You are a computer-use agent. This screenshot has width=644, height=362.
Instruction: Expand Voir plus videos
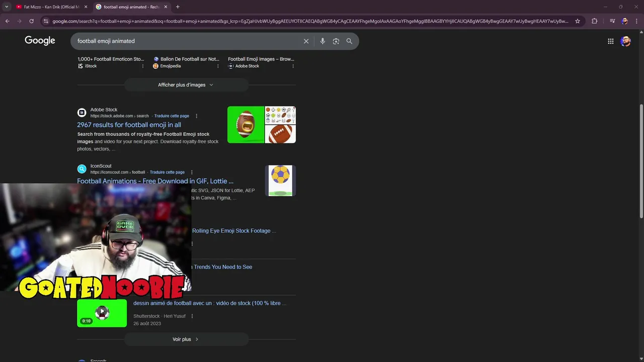[x=186, y=339]
